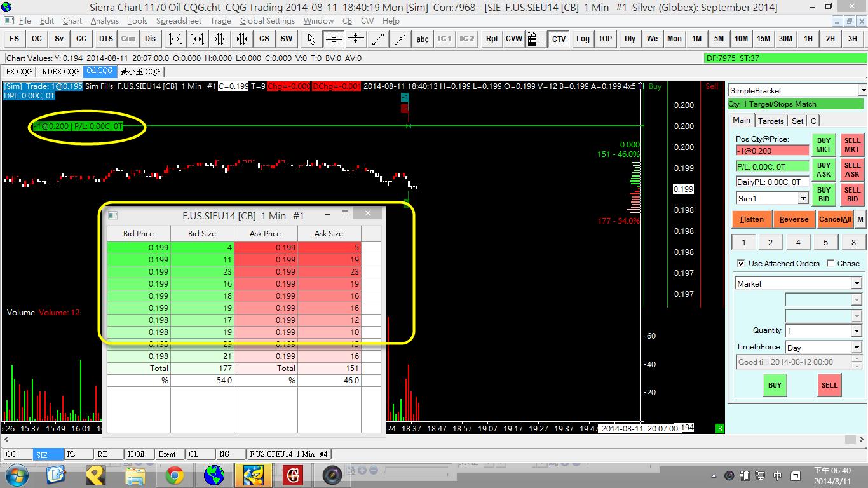
Task: Switch chart to We weekly period
Action: tap(652, 39)
